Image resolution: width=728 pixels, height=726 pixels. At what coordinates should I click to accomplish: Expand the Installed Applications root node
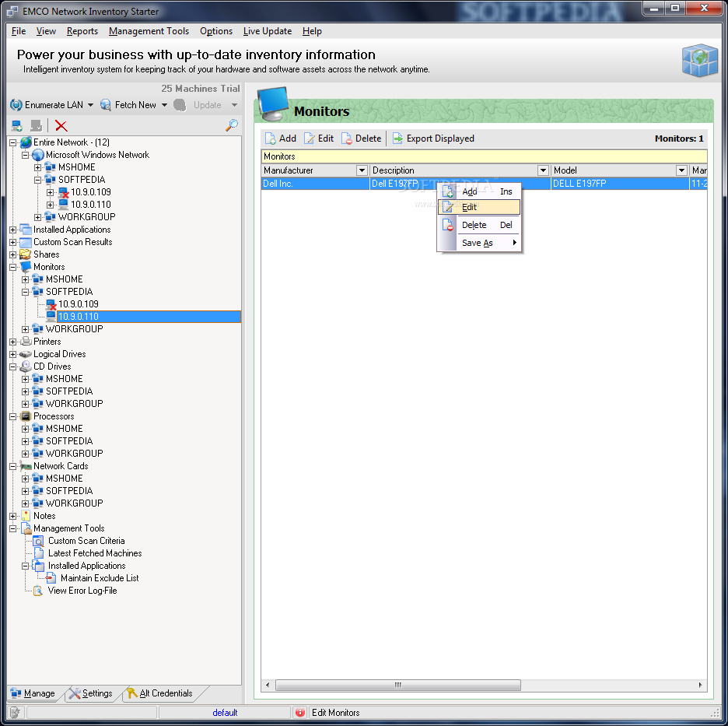(13, 230)
